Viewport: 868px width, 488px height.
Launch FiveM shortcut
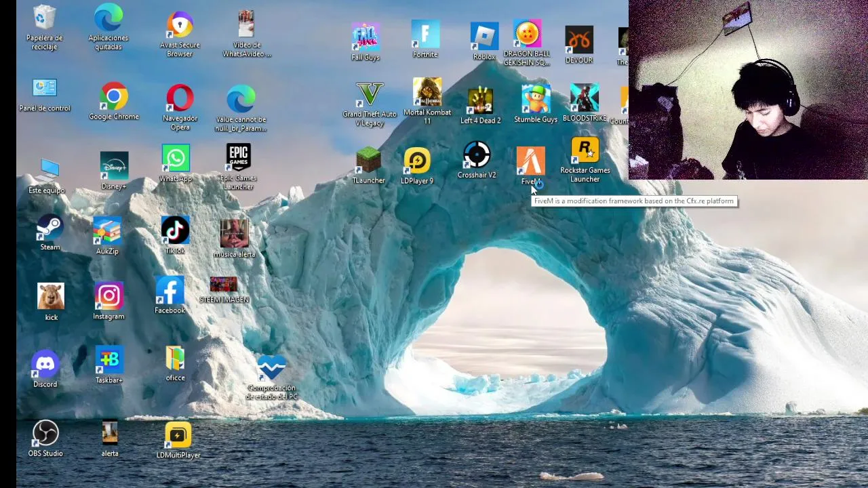(x=530, y=166)
